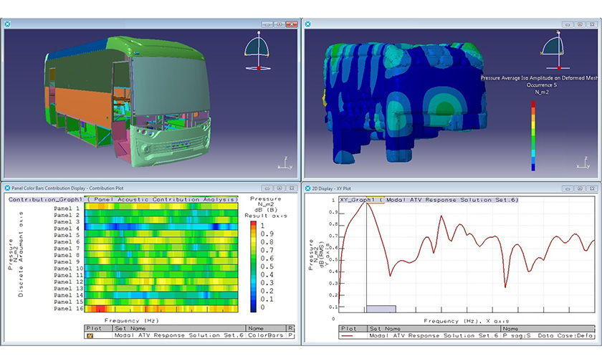Select the Modal ATV Response row in the XY table

coord(434,335)
